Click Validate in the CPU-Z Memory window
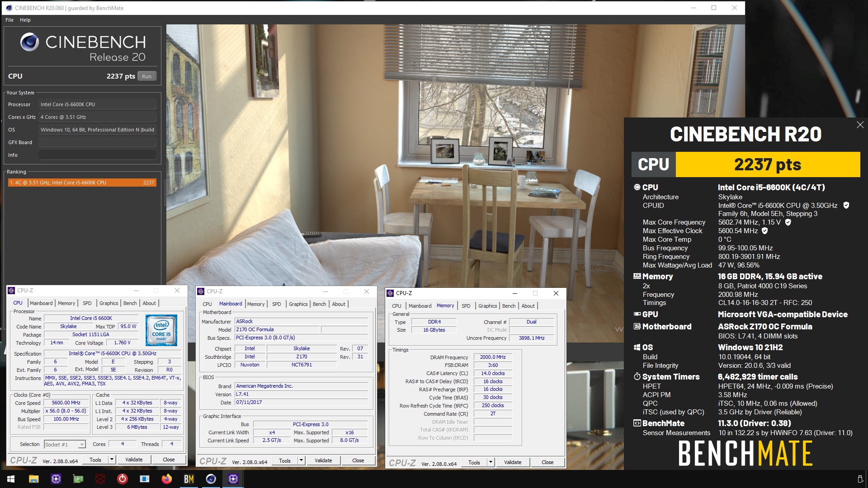The image size is (868, 488). [513, 462]
